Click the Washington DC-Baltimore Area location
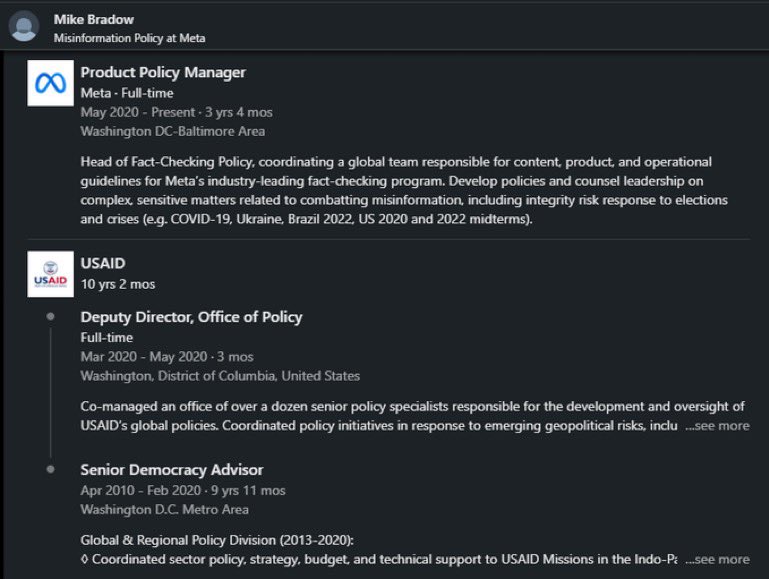769x579 pixels. pyautogui.click(x=172, y=131)
